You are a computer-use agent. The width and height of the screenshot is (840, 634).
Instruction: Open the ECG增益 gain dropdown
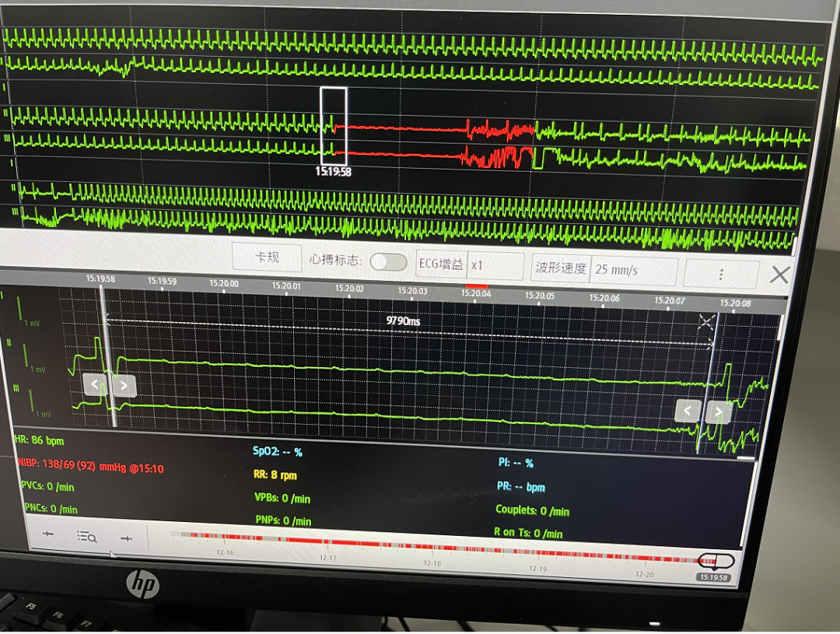(495, 265)
